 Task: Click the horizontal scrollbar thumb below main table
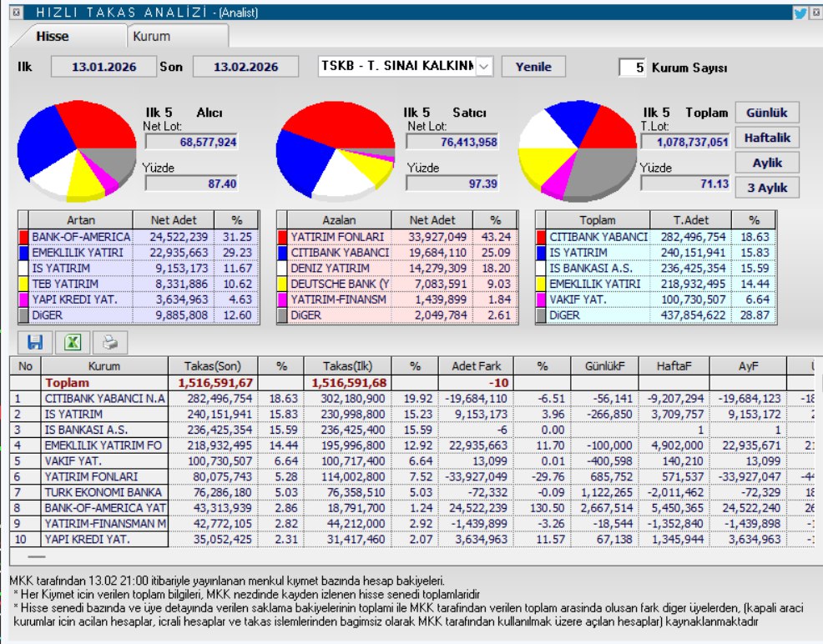(37, 557)
